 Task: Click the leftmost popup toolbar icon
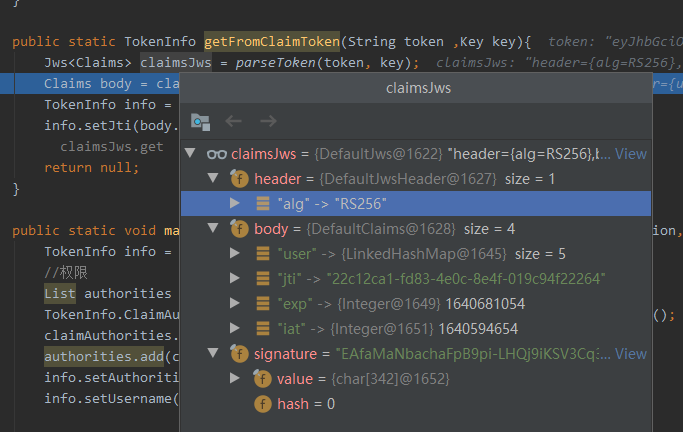pyautogui.click(x=201, y=121)
